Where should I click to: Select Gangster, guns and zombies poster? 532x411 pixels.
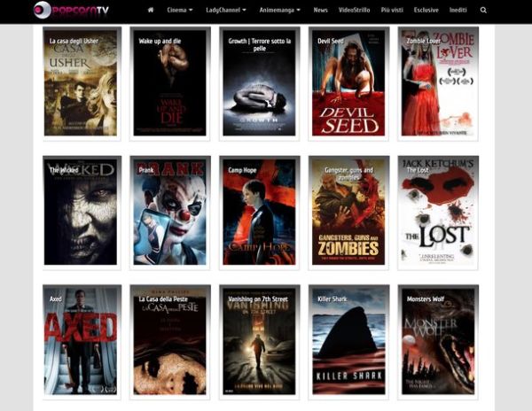pyautogui.click(x=348, y=213)
